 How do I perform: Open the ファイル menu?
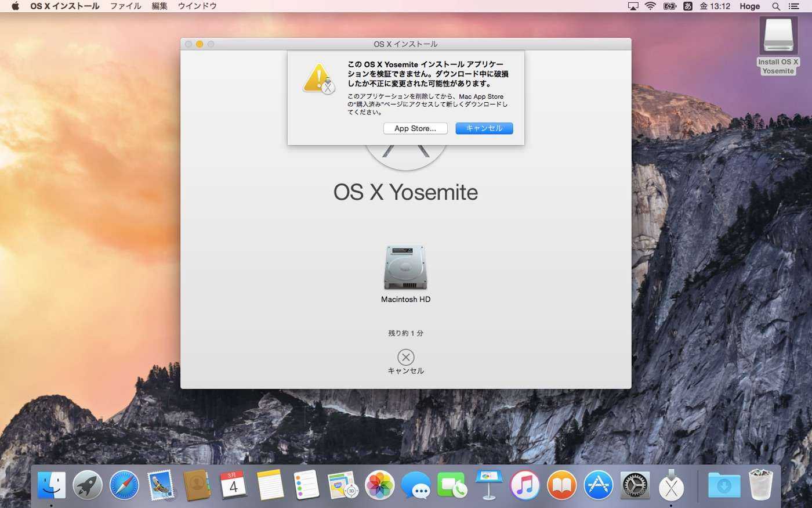click(x=126, y=6)
